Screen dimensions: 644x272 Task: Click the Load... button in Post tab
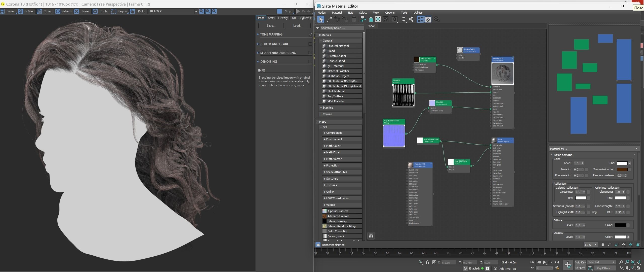pyautogui.click(x=298, y=26)
